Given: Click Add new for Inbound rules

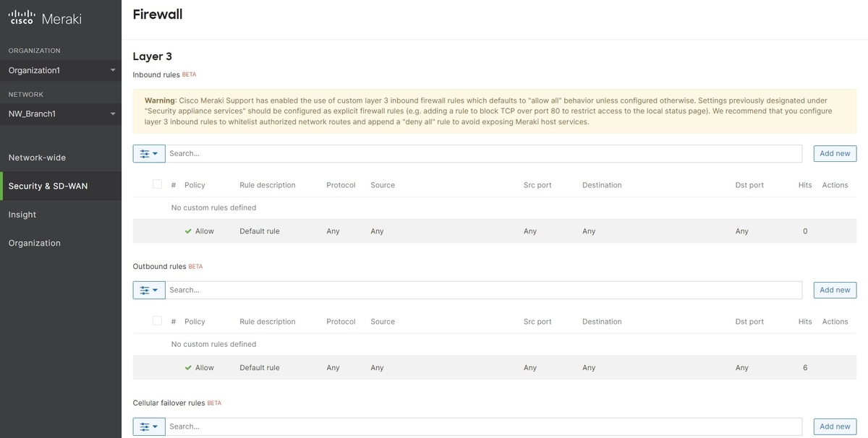Looking at the screenshot, I should point(835,153).
